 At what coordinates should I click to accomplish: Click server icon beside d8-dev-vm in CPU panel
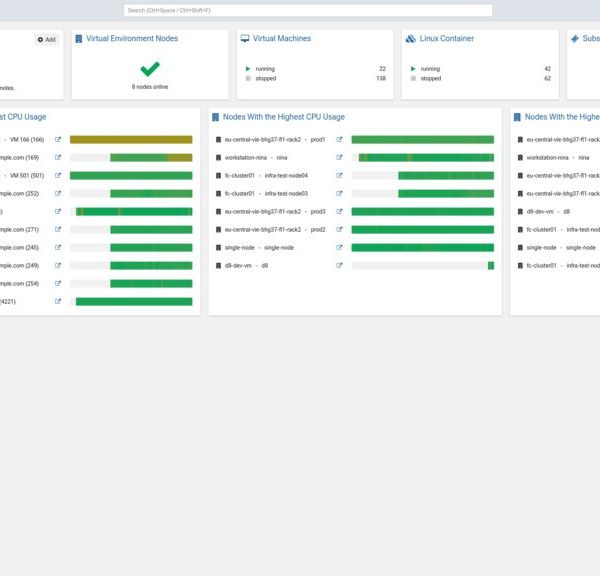218,266
